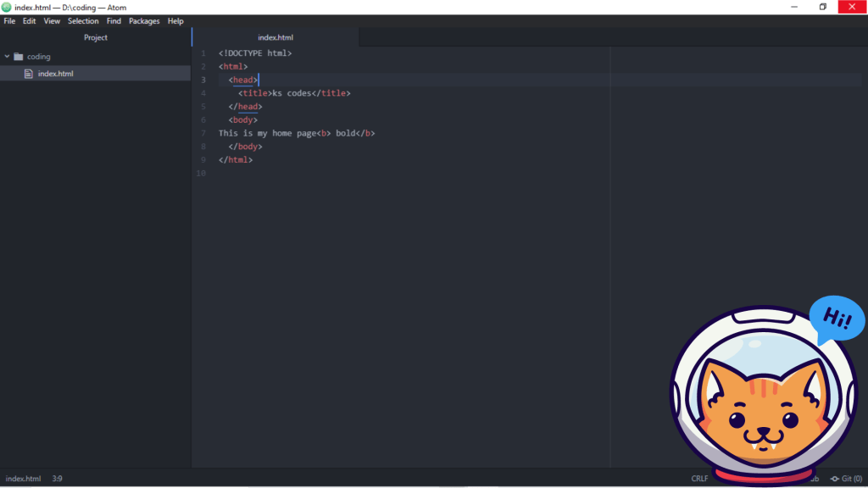Click the Git commit icon in status bar
Viewport: 868px width, 488px height.
pos(835,479)
